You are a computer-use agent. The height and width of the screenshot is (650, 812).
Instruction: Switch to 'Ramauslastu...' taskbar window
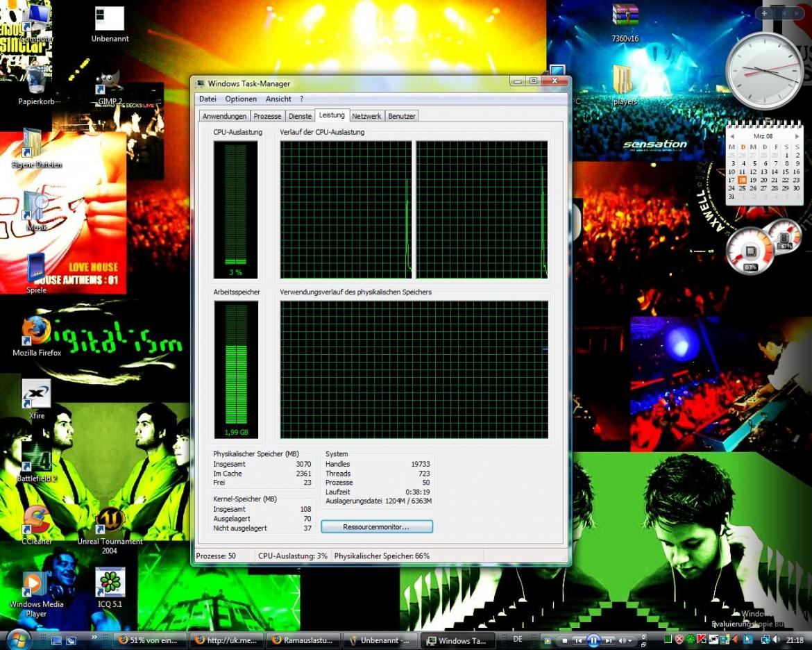click(303, 640)
